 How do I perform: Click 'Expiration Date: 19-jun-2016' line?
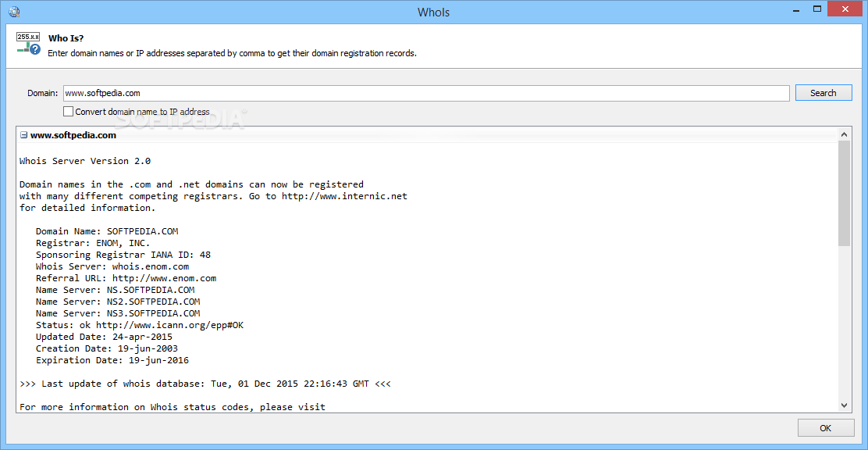(x=112, y=361)
